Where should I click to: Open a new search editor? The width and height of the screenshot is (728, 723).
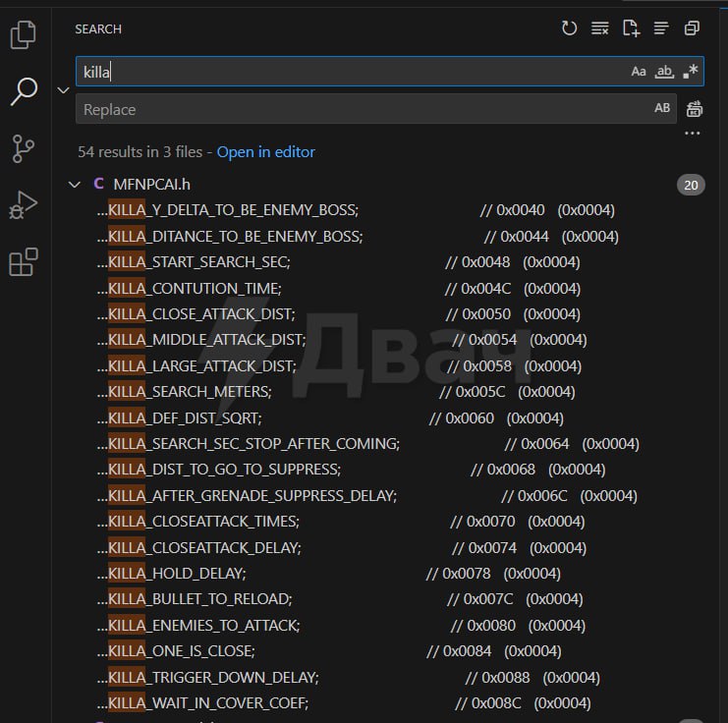click(631, 28)
